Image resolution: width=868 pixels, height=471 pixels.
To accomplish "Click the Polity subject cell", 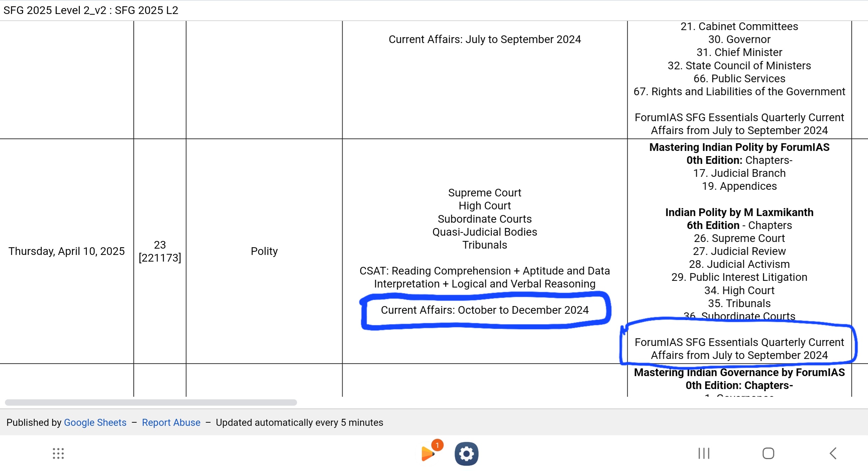I will pos(264,251).
